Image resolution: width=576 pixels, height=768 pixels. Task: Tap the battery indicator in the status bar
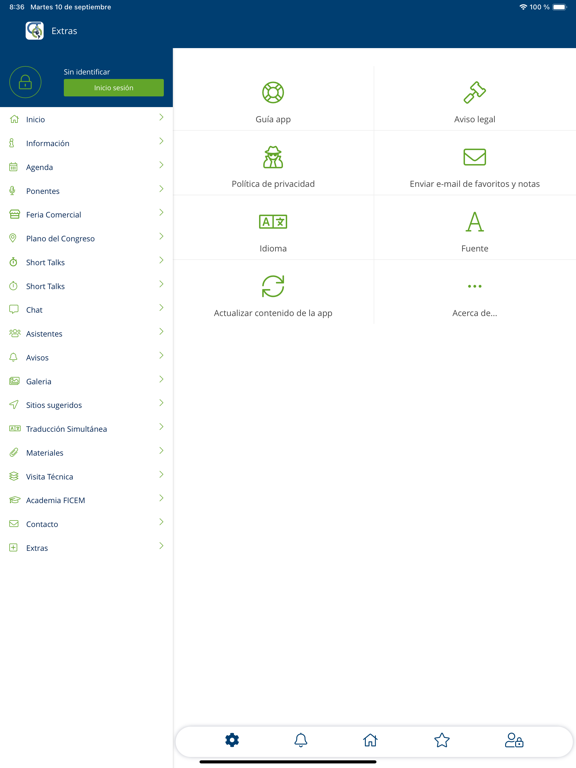pyautogui.click(x=559, y=7)
